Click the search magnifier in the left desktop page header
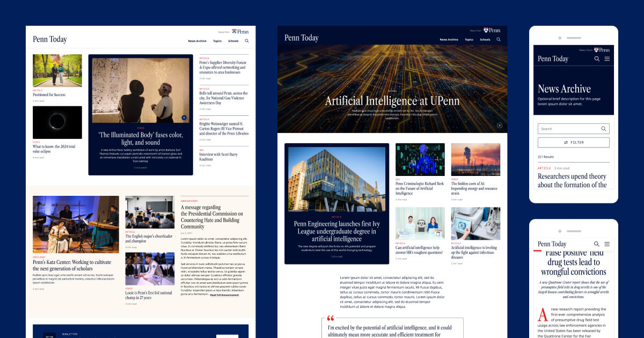The height and width of the screenshot is (338, 644). coord(247,41)
